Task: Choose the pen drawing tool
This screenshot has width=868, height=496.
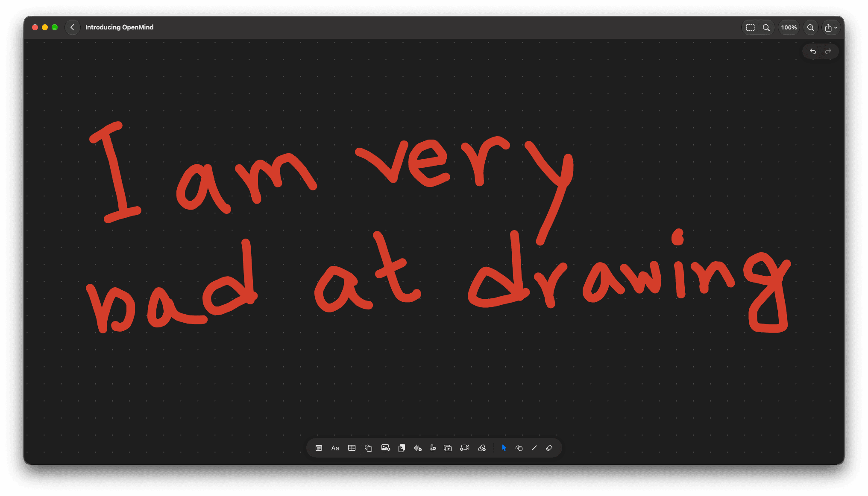Action: (534, 448)
